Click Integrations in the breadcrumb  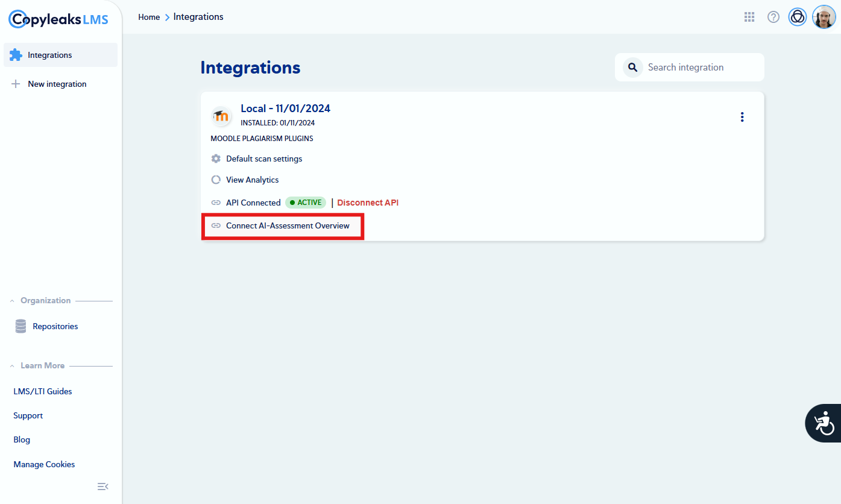pyautogui.click(x=198, y=17)
